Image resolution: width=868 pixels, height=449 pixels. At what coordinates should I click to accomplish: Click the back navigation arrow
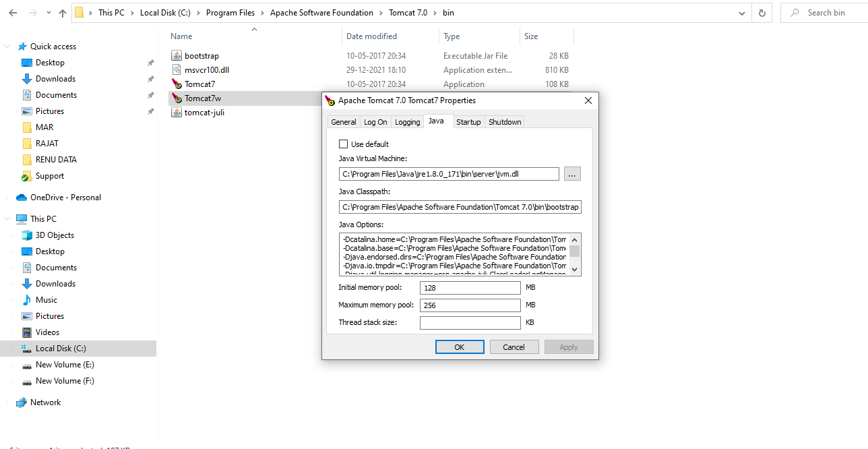tap(13, 13)
